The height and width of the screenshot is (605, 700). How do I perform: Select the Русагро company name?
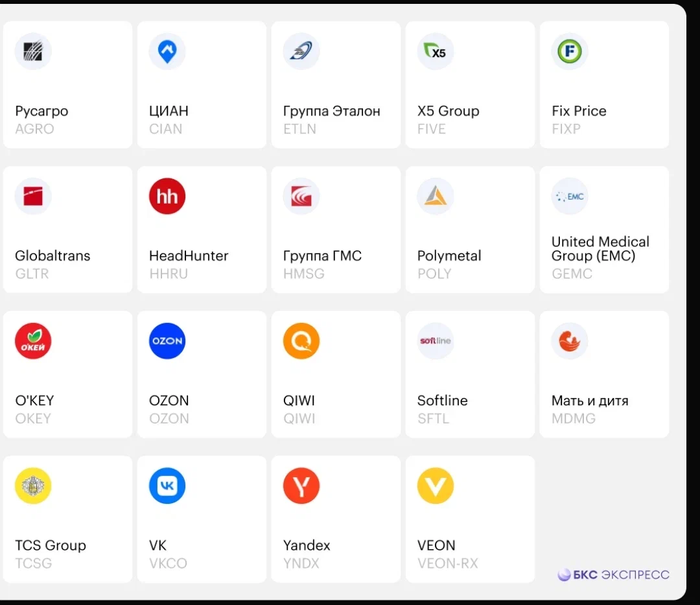pyautogui.click(x=41, y=111)
